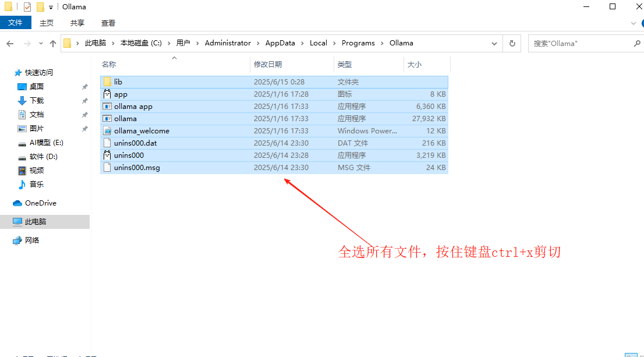The height and width of the screenshot is (357, 644).
Task: Click Windows Power... type cell
Action: click(x=367, y=130)
